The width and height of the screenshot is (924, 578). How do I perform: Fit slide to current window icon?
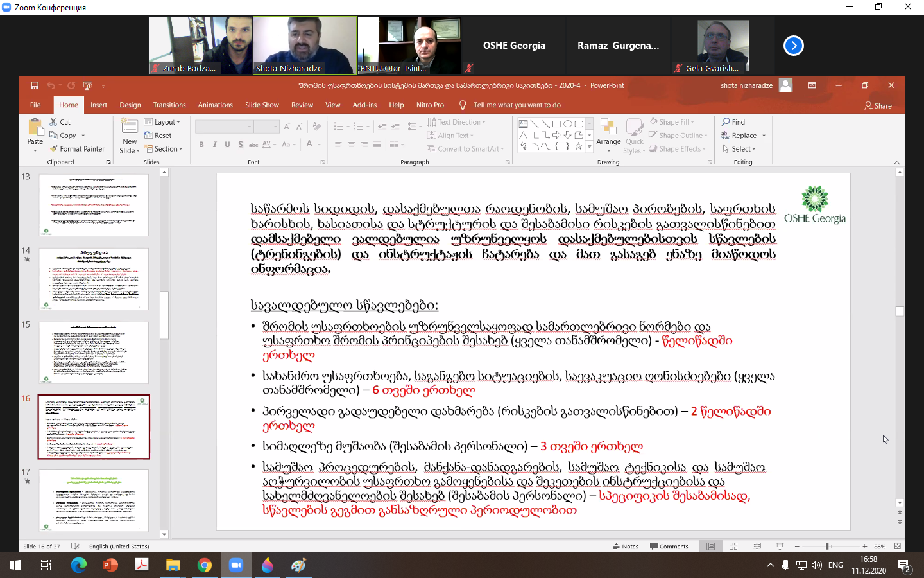click(898, 547)
